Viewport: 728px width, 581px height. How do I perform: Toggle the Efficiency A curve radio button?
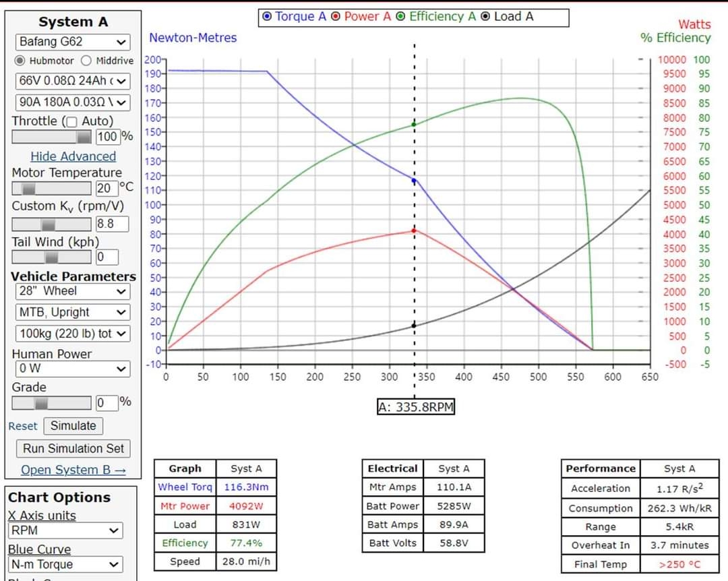coord(401,17)
